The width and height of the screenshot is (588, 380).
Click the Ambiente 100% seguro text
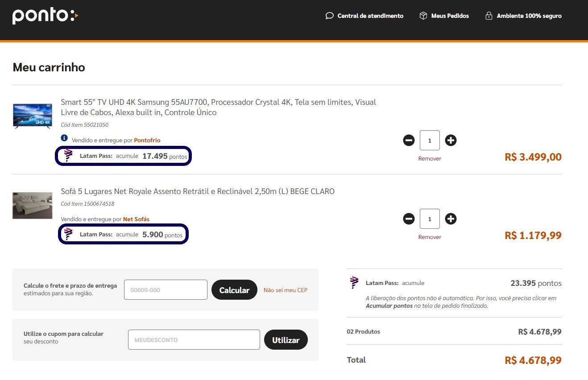[529, 16]
